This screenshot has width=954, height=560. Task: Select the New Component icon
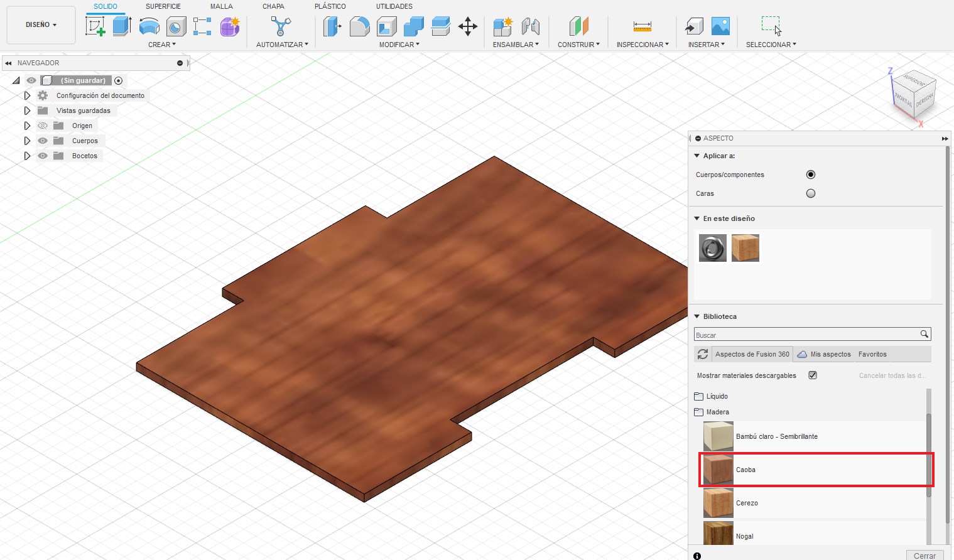point(503,26)
